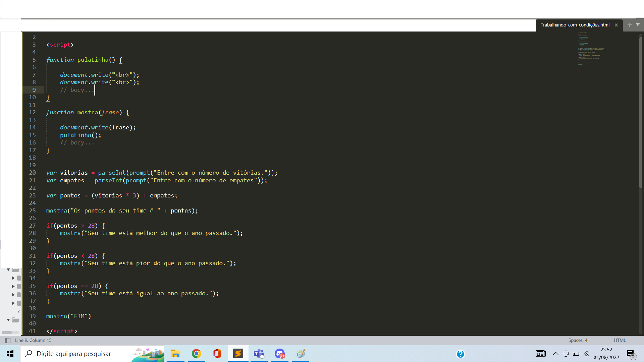Click the taskbar search magnifier icon
Viewport: 644px width, 362px height.
29,354
